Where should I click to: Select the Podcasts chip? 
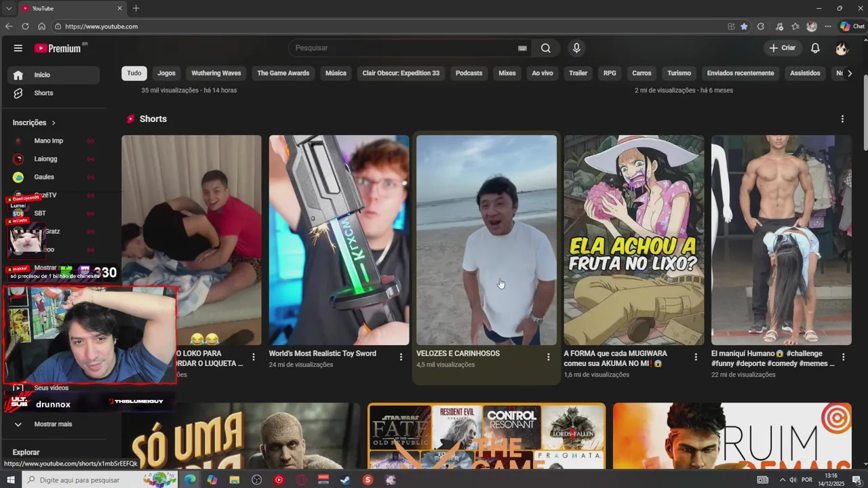pos(469,73)
